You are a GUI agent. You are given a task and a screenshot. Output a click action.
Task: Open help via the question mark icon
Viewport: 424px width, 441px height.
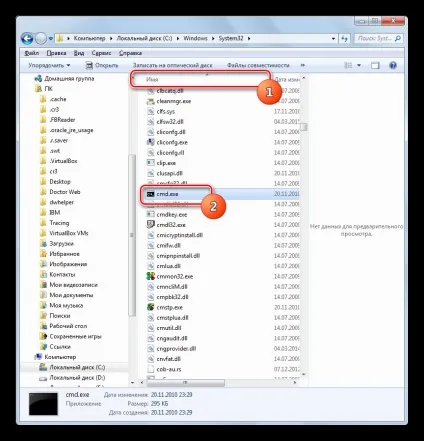393,65
